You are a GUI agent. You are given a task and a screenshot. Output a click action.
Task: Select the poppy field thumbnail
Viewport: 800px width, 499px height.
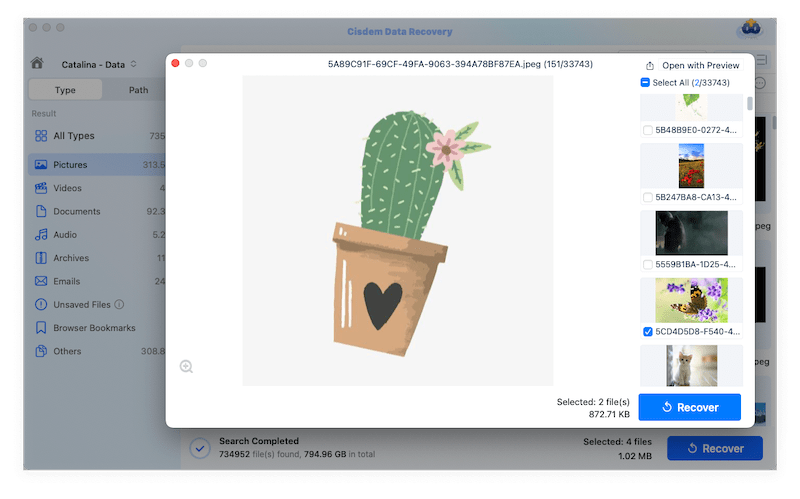tap(691, 166)
